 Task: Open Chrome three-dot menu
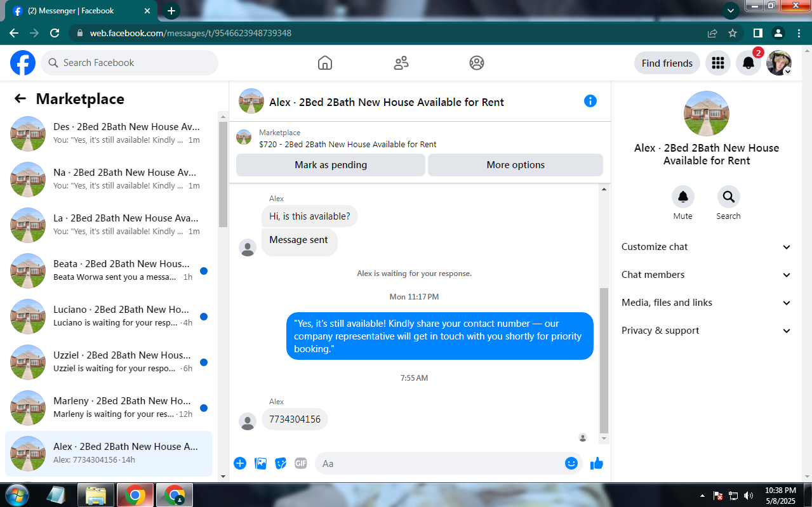(x=799, y=33)
